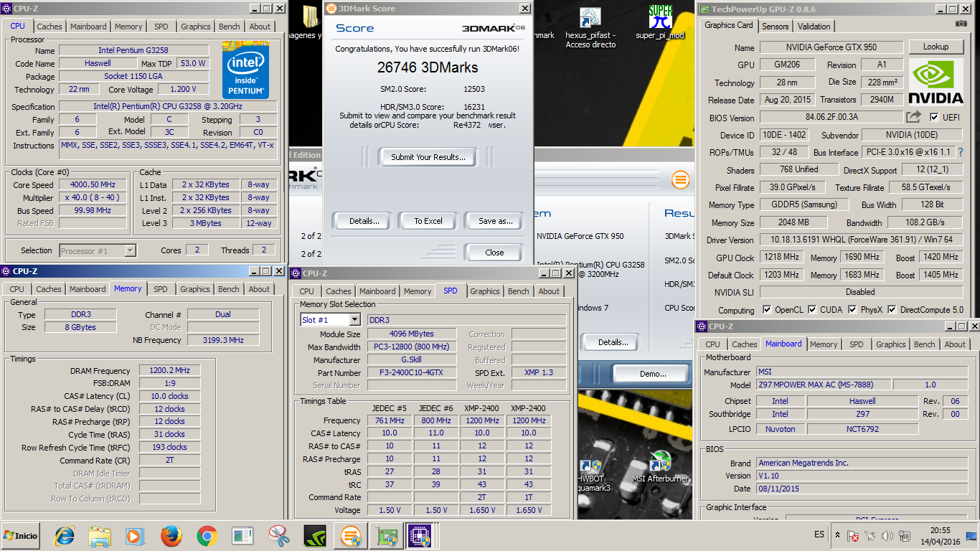Image resolution: width=980 pixels, height=551 pixels.
Task: Expand hidden tray icons arrow
Action: (837, 535)
